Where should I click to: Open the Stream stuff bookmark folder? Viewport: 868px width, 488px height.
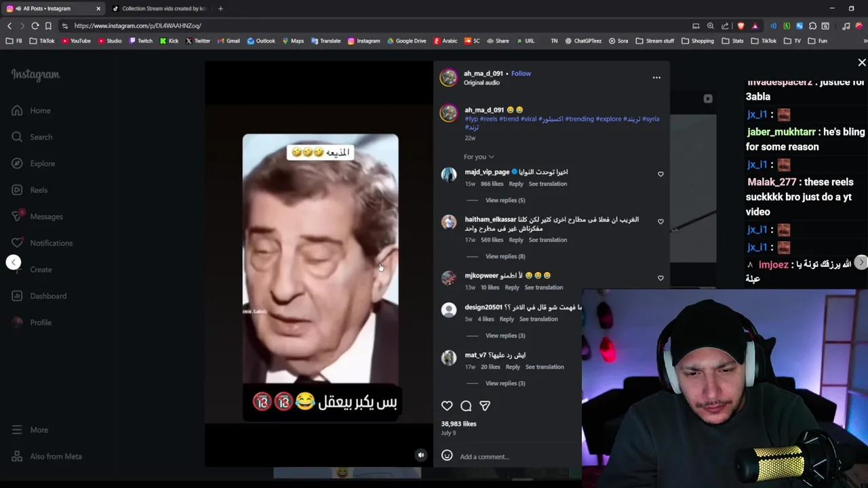click(655, 41)
